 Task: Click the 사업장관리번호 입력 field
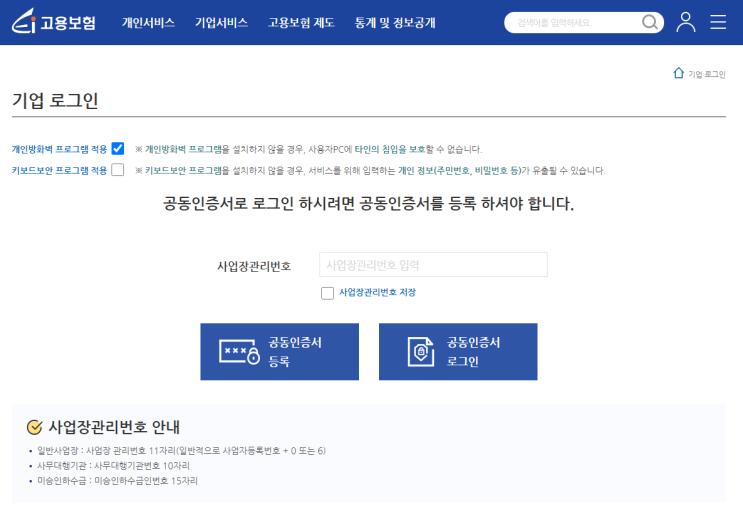[433, 264]
